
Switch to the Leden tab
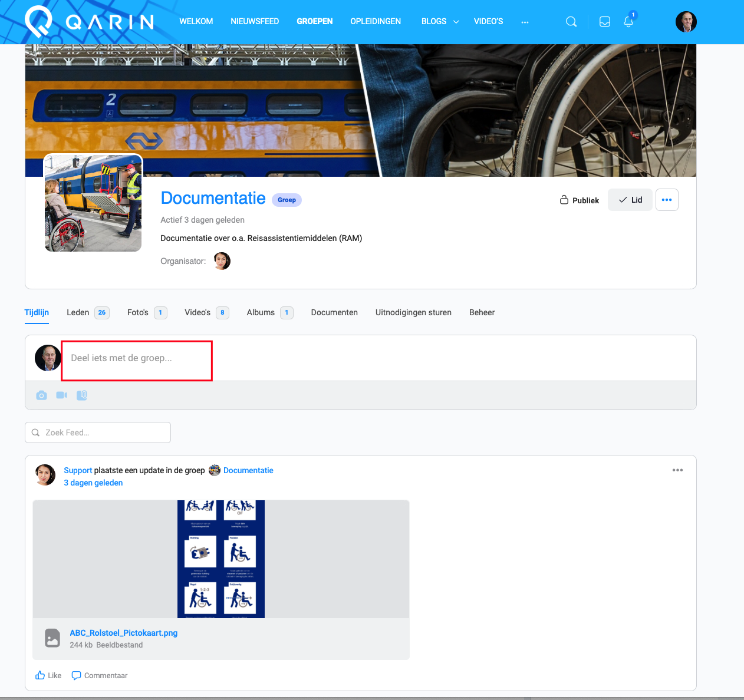point(78,312)
